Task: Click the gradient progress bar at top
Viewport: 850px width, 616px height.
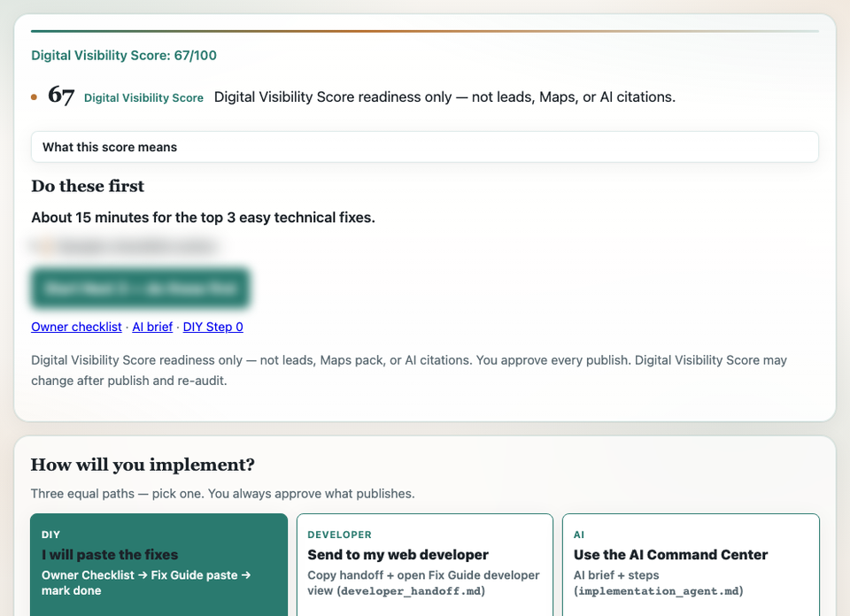Action: (x=424, y=32)
